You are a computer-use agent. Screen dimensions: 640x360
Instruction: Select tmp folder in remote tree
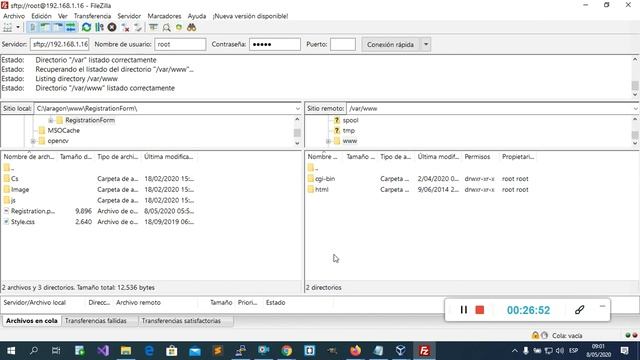pos(348,131)
